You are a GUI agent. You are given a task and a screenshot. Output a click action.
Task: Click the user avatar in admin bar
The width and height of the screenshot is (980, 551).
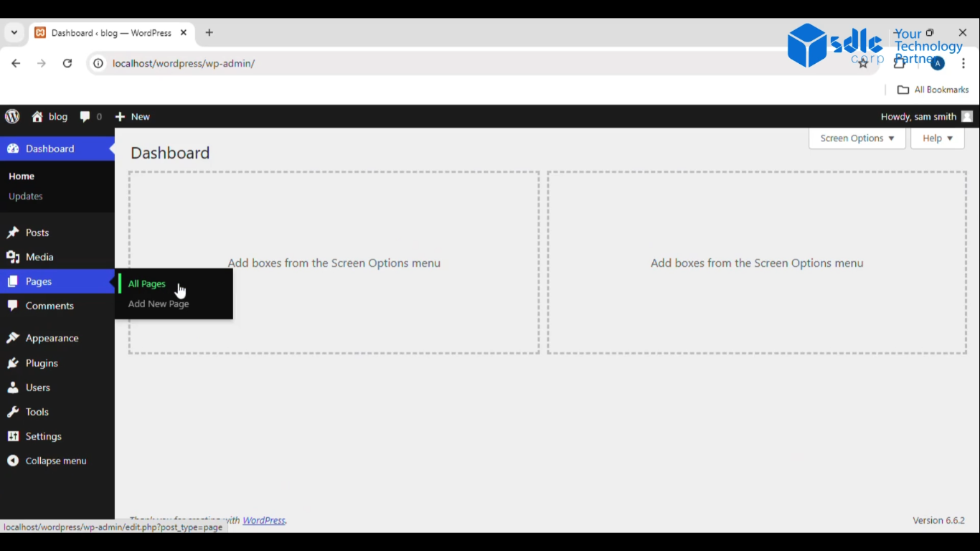[967, 116]
